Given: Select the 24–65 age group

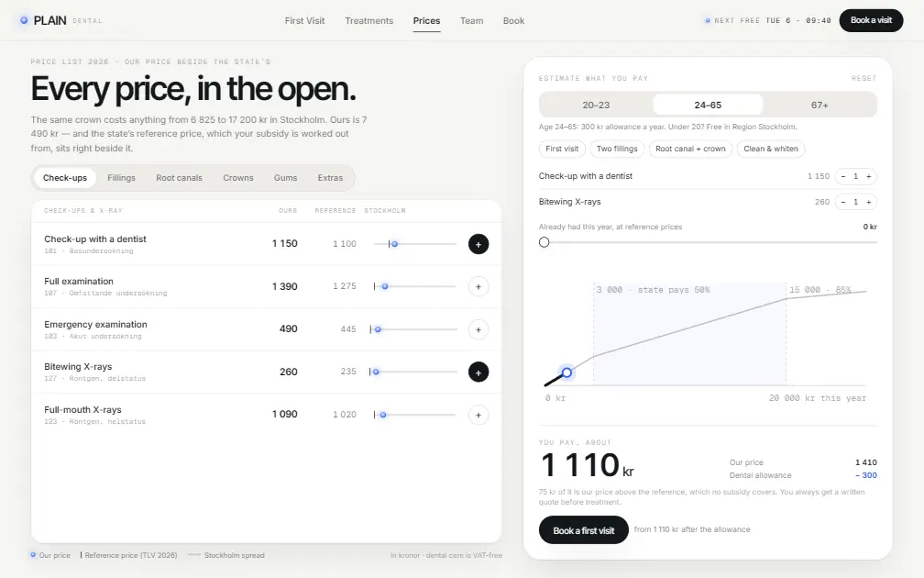Looking at the screenshot, I should [x=708, y=105].
